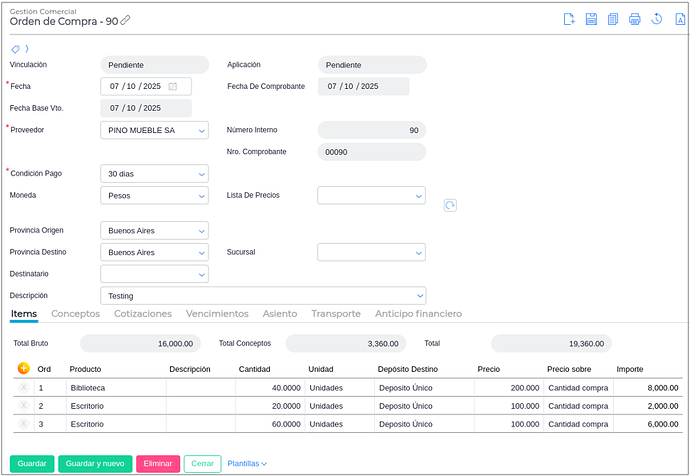Click the Guardar y nuevo button

click(95, 464)
